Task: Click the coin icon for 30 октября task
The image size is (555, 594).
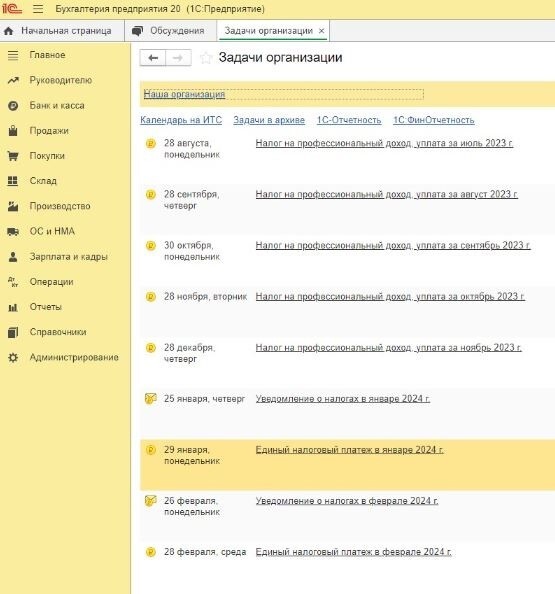Action: (151, 246)
